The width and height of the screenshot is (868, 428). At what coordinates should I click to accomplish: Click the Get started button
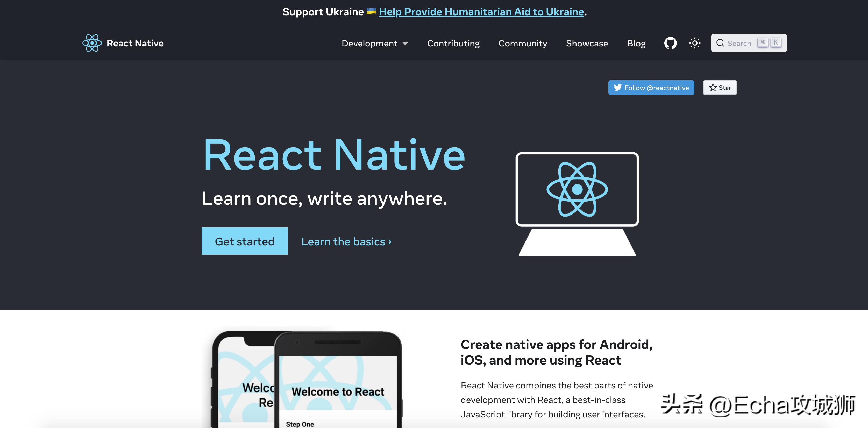(245, 241)
